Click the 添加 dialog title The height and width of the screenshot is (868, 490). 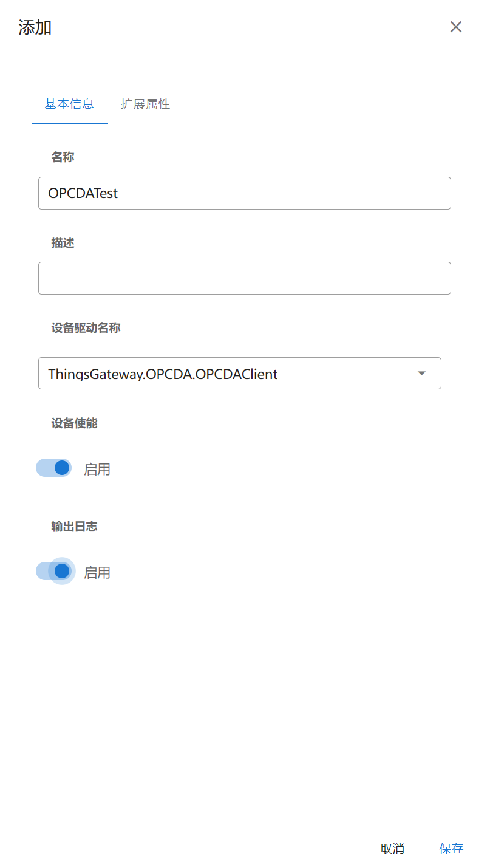tap(35, 27)
